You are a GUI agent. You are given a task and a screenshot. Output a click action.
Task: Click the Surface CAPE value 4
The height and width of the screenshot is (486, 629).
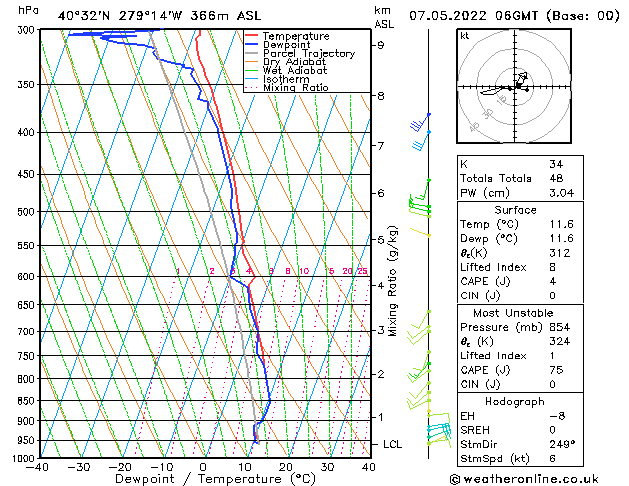[552, 281]
